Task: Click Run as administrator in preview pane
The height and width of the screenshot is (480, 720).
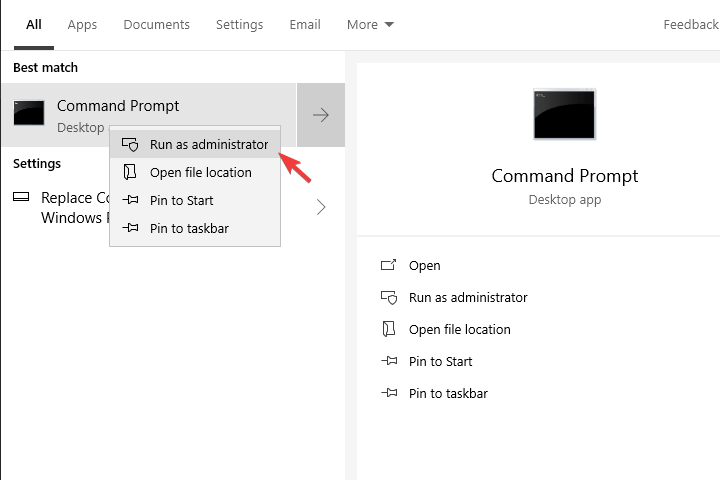Action: pyautogui.click(x=468, y=298)
